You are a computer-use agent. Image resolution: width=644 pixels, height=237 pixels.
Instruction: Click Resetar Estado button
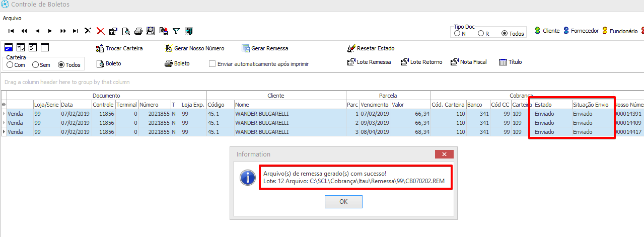[371, 49]
